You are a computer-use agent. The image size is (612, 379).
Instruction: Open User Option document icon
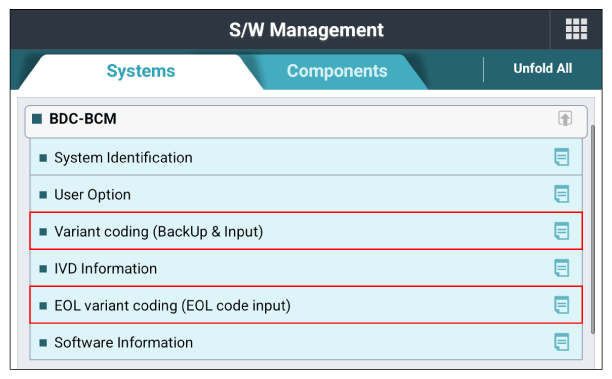(x=562, y=194)
